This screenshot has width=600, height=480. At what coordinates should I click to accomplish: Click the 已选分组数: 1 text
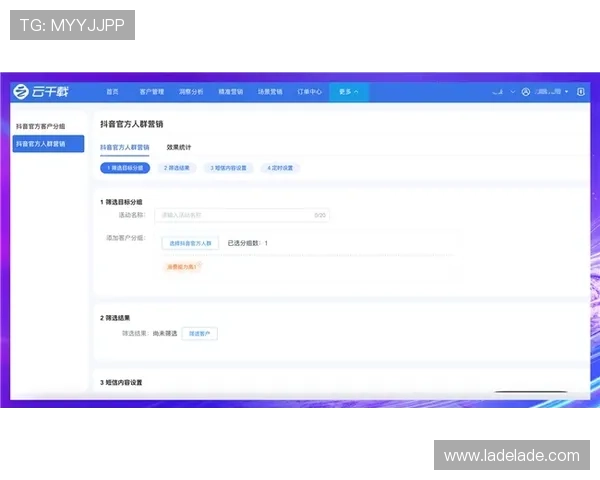pos(248,243)
